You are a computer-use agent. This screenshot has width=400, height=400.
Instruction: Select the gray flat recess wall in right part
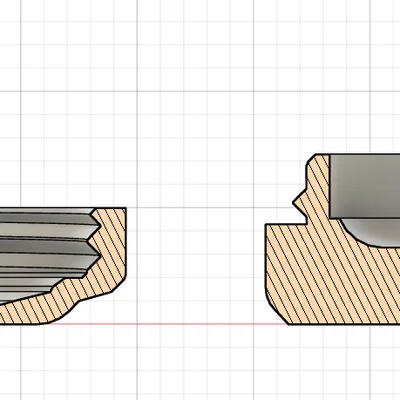(x=365, y=186)
